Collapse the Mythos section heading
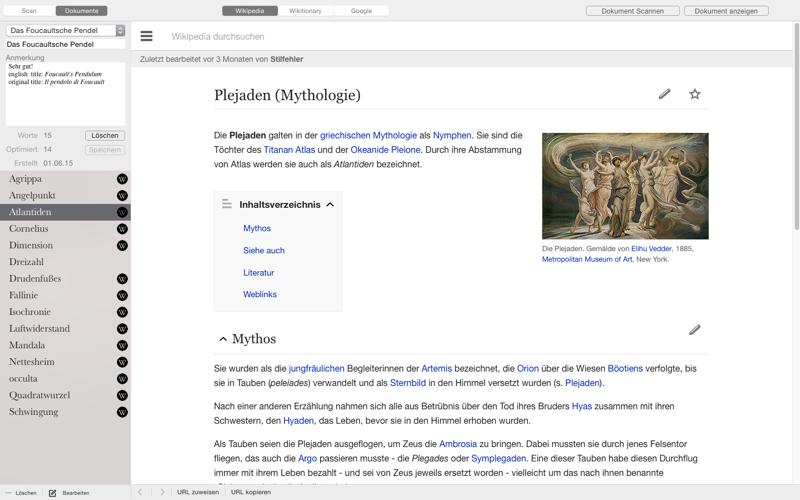The height and width of the screenshot is (500, 800). (x=223, y=339)
